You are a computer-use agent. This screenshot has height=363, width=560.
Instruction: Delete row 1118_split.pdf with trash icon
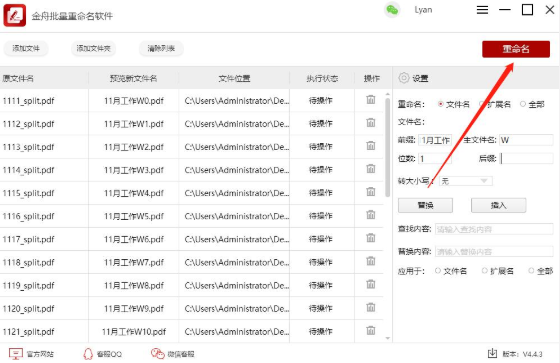371,262
